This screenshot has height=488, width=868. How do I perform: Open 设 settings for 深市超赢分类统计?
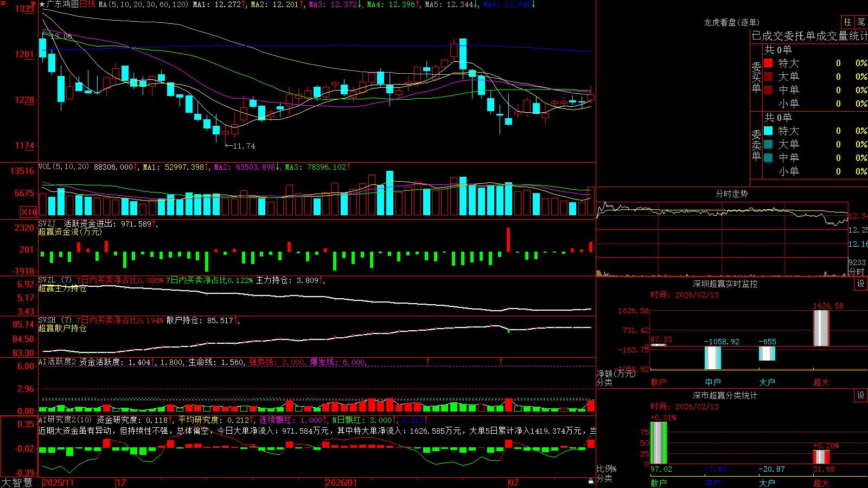[861, 395]
